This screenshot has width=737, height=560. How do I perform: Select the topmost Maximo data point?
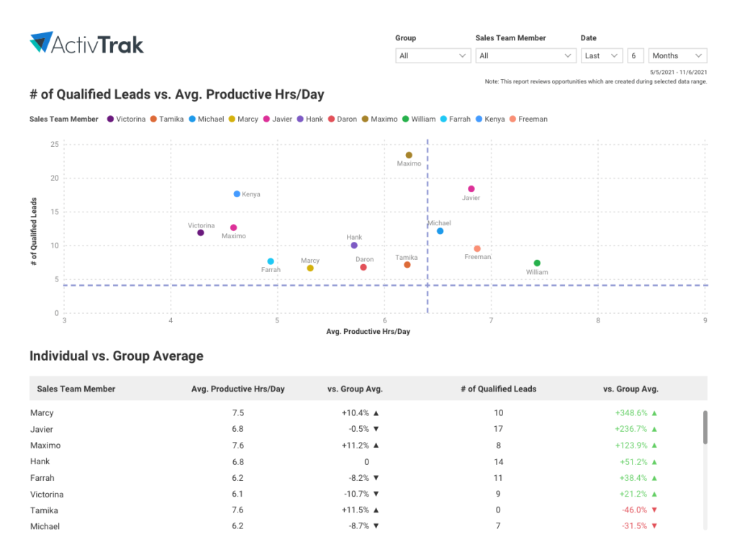pyautogui.click(x=409, y=155)
